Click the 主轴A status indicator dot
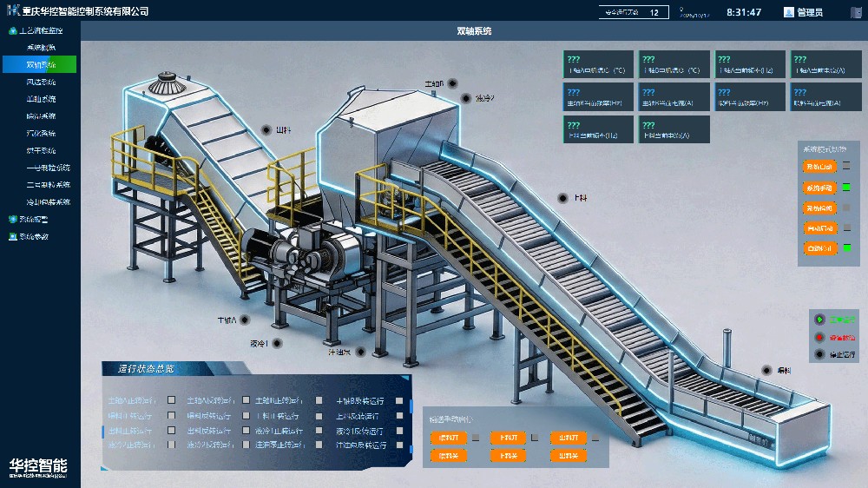 point(245,320)
